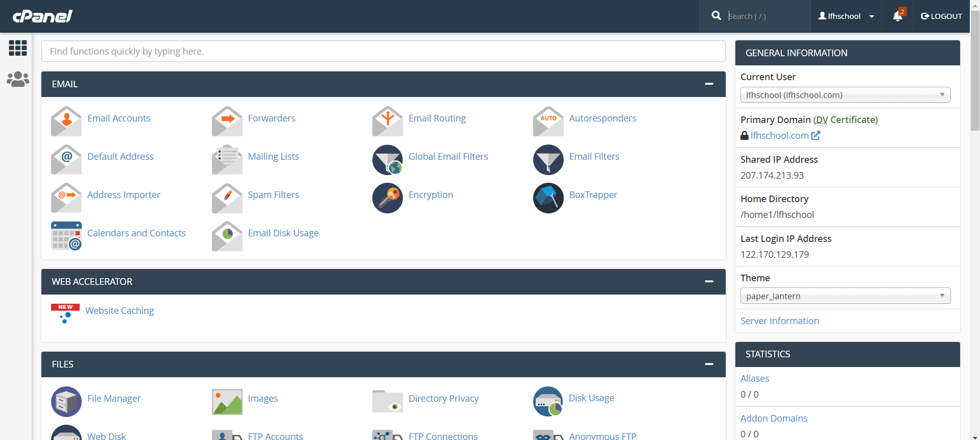This screenshot has height=440, width=980.
Task: Open the Server Information link
Action: click(x=779, y=321)
